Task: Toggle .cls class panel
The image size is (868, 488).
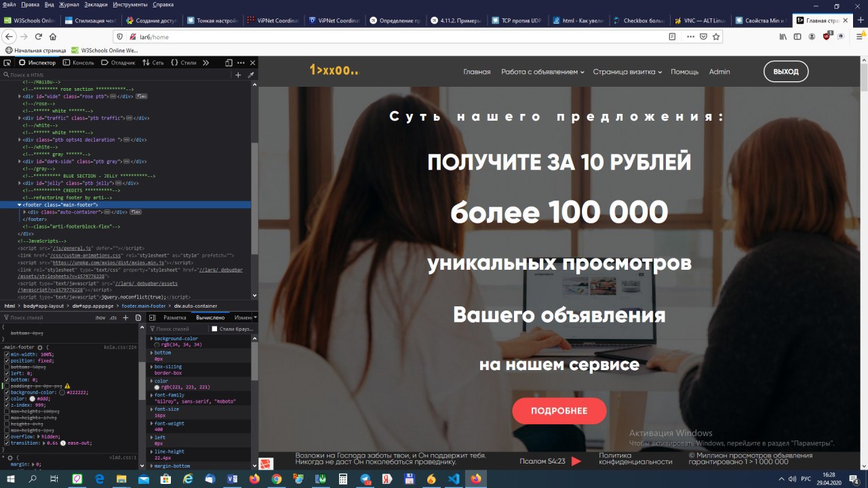Action: [113, 317]
